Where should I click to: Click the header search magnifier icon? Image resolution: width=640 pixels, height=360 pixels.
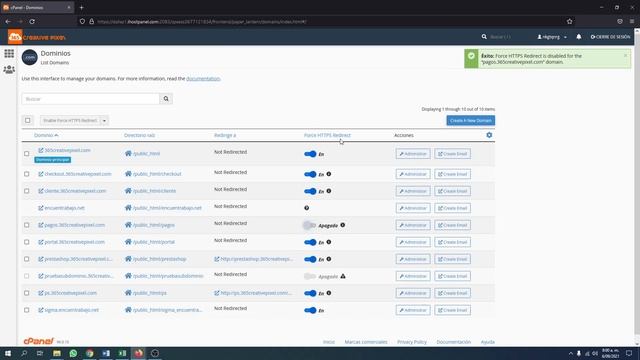pos(484,37)
